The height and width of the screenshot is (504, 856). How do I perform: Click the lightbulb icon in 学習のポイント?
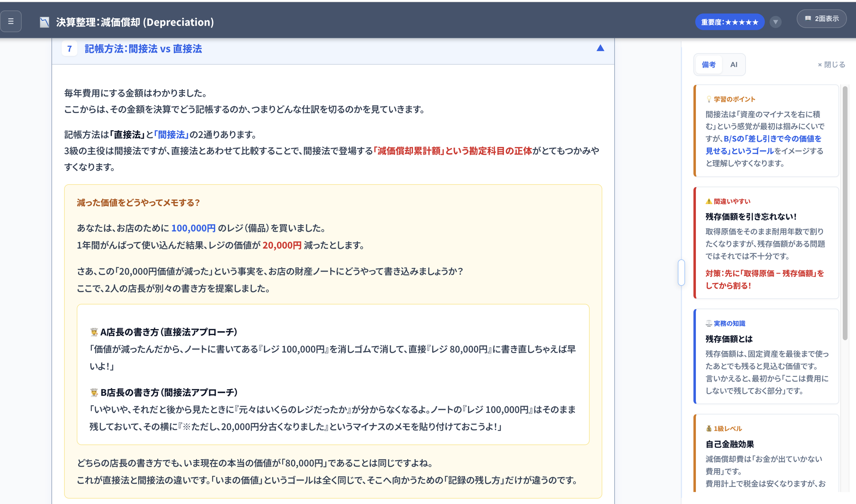[x=709, y=99]
